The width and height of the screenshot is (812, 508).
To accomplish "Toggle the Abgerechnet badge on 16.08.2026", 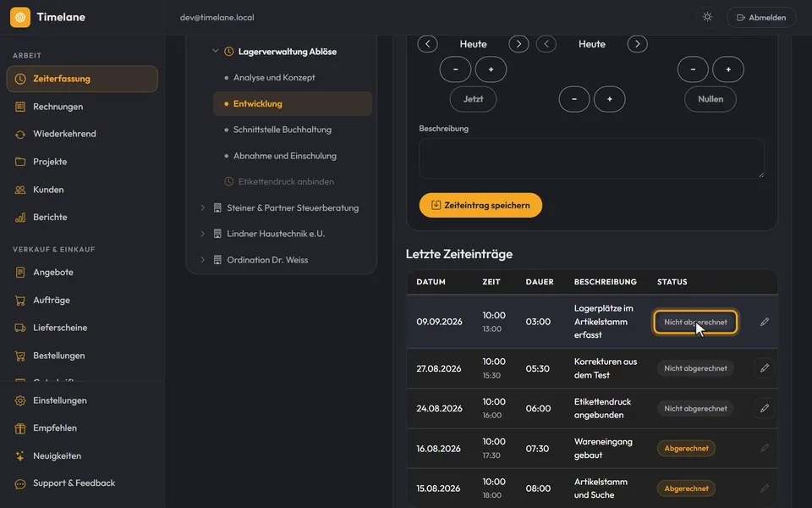I will click(686, 449).
